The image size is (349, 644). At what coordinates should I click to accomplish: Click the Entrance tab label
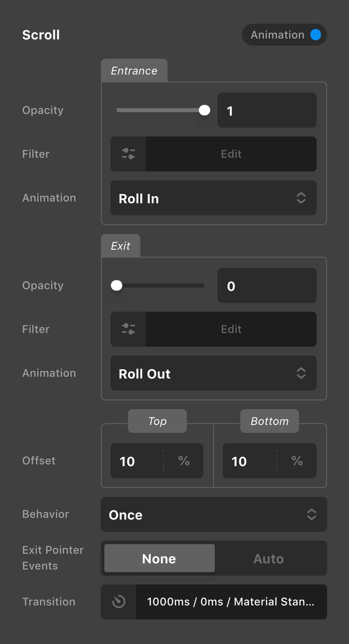pyautogui.click(x=134, y=71)
